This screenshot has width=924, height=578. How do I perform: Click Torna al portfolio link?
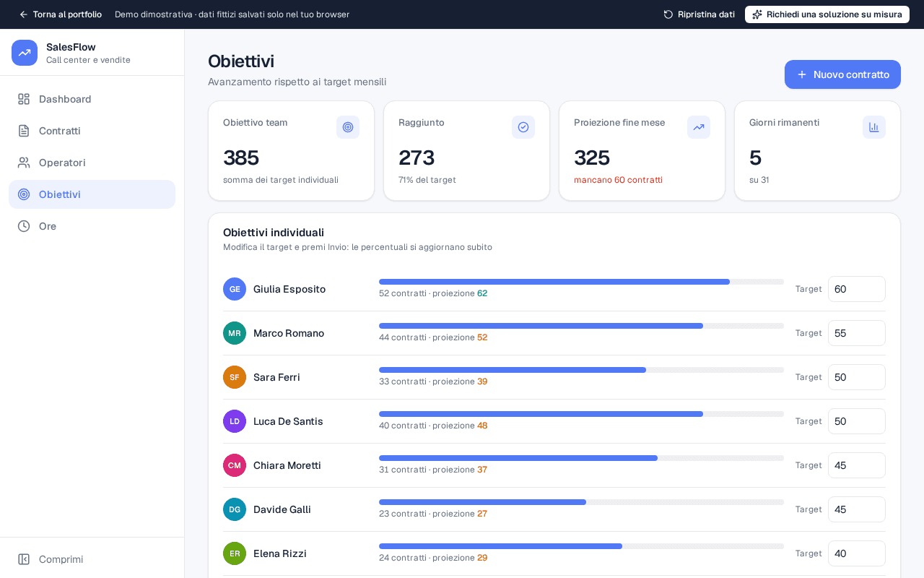tap(61, 14)
